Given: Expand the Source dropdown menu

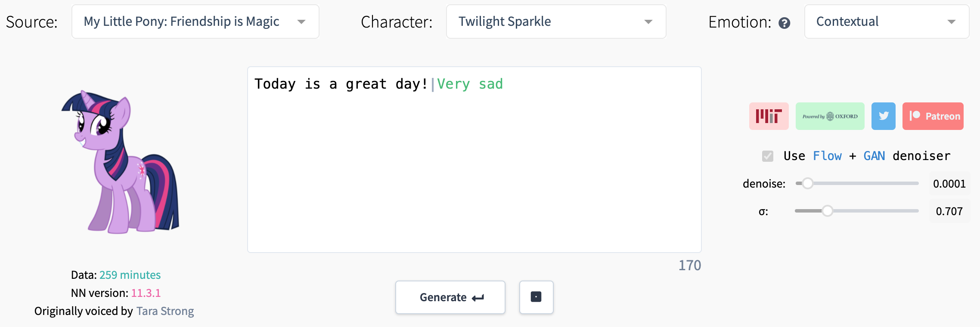Looking at the screenshot, I should click(x=195, y=22).
